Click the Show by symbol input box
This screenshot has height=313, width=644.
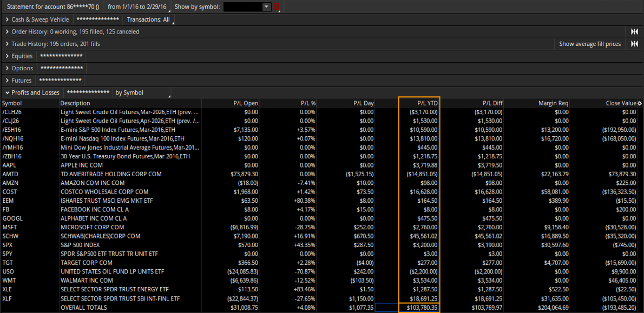(x=243, y=7)
